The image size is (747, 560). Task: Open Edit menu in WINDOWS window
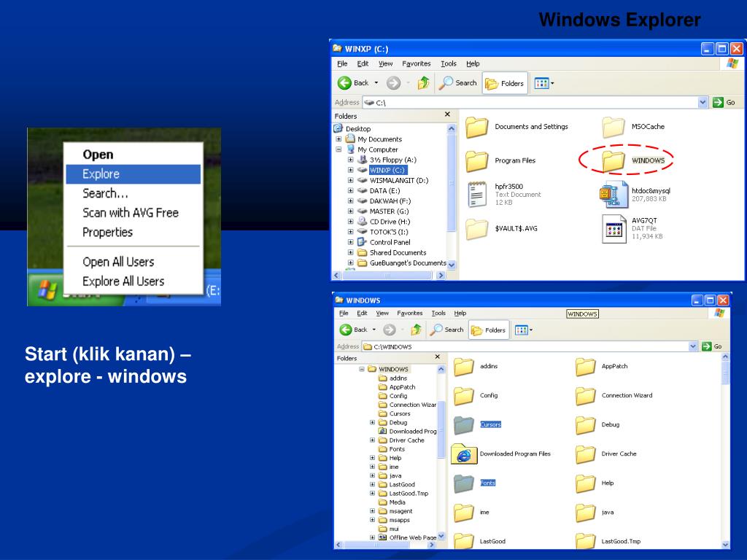pyautogui.click(x=362, y=314)
